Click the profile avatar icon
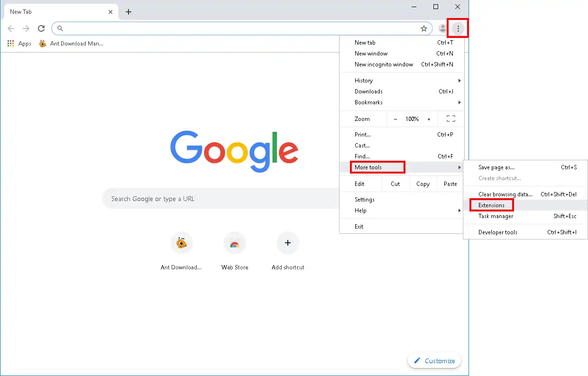The image size is (588, 376). click(443, 28)
